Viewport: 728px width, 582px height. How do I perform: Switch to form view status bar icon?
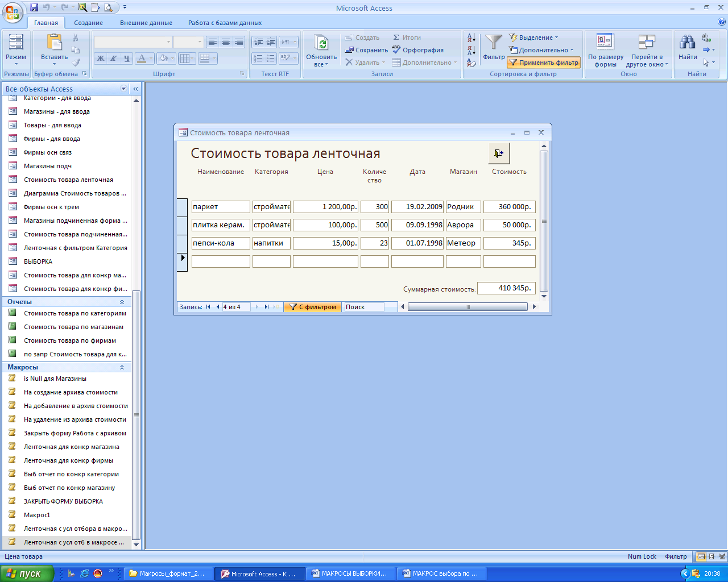[701, 556]
